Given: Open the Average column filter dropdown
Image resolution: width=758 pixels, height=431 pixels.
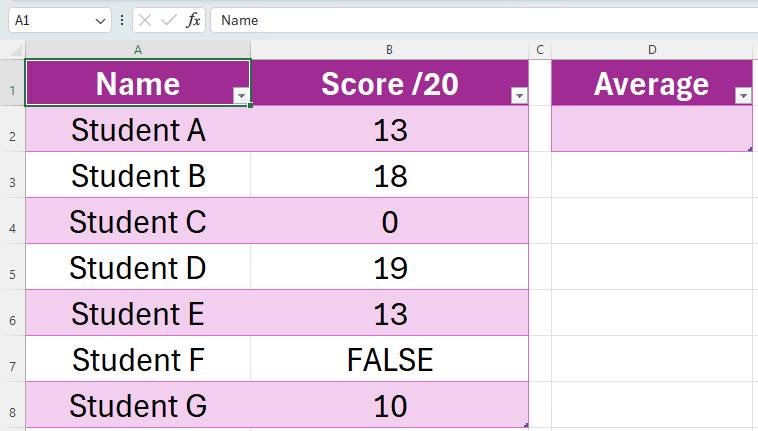Looking at the screenshot, I should click(743, 96).
